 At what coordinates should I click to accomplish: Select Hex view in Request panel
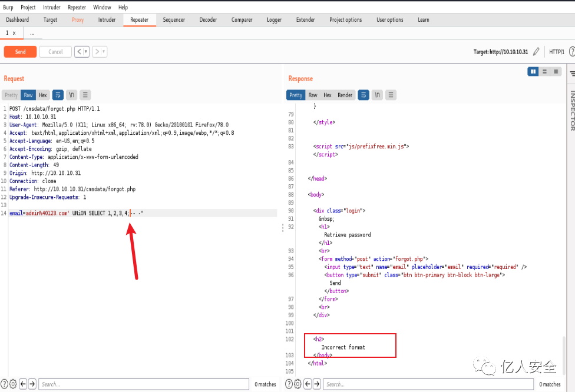43,95
